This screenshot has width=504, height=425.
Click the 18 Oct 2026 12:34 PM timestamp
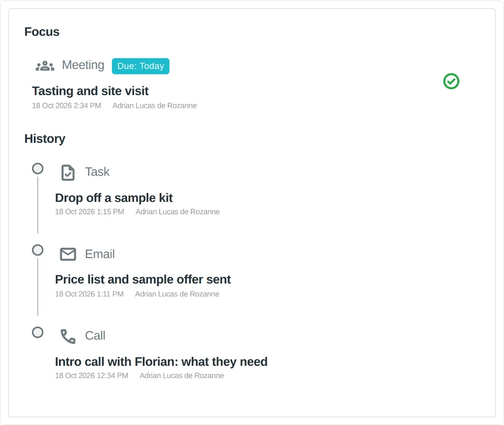coord(92,376)
